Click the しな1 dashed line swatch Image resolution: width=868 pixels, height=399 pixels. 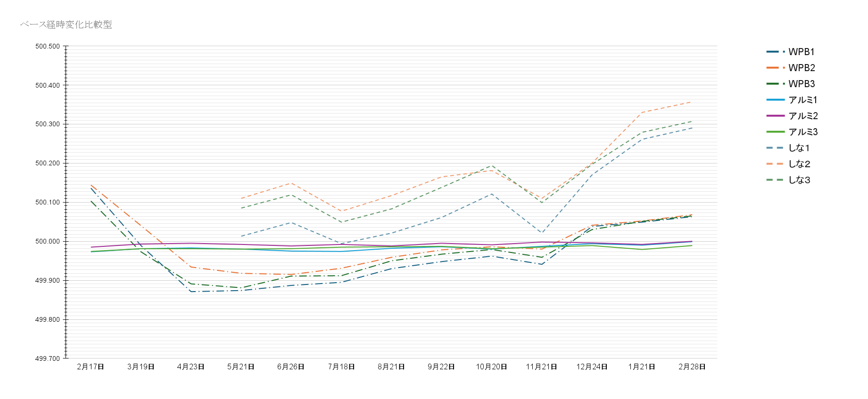click(775, 148)
